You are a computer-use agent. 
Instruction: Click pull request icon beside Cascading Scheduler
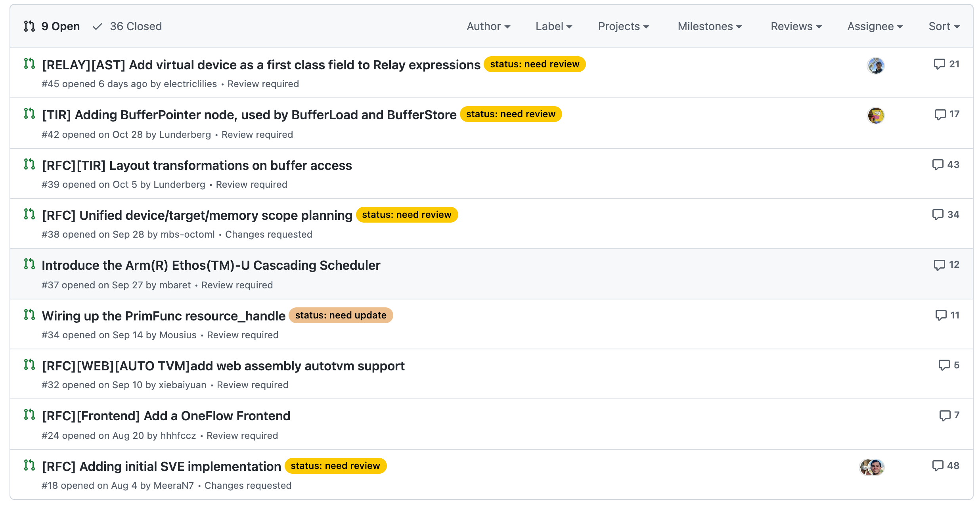pos(29,265)
